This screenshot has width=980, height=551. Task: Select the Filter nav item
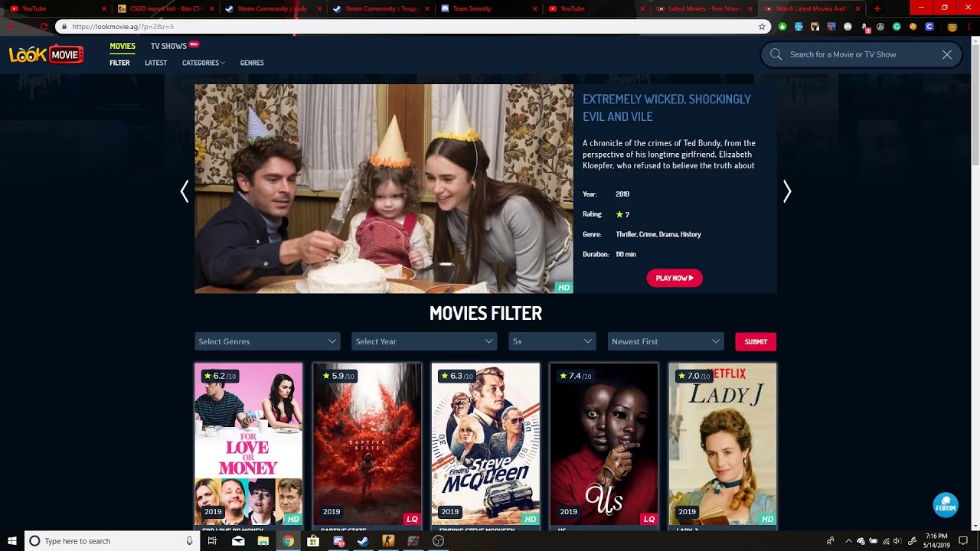119,63
